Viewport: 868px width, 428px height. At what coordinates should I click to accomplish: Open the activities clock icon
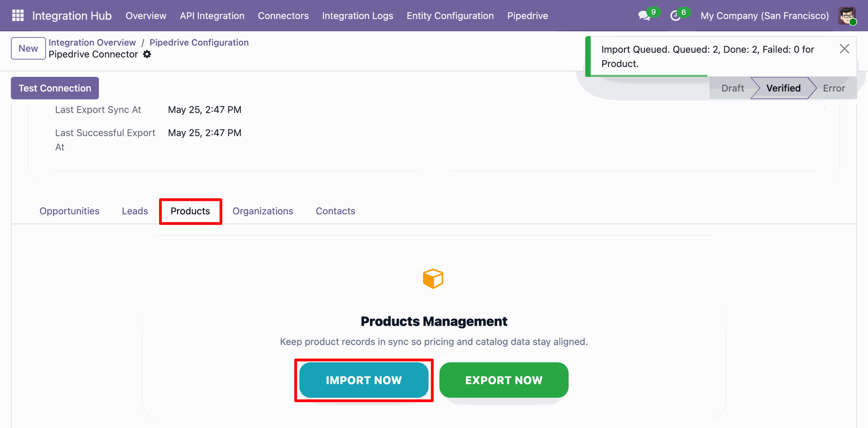tap(675, 16)
